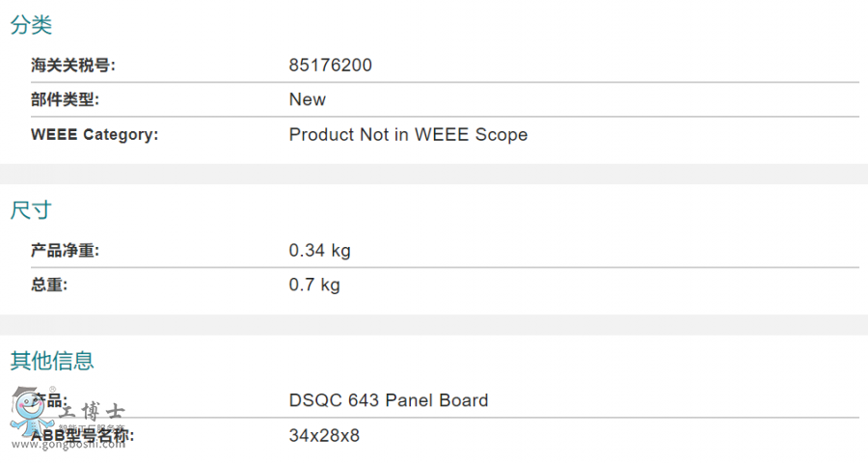This screenshot has height=463, width=868.
Task: Select the part type value New
Action: [308, 99]
